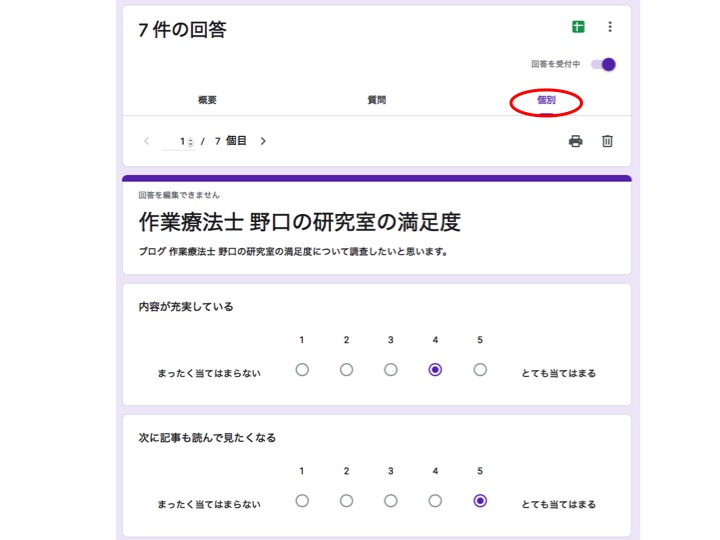Click とても当てはまる label under 内容が充実している

click(x=559, y=373)
